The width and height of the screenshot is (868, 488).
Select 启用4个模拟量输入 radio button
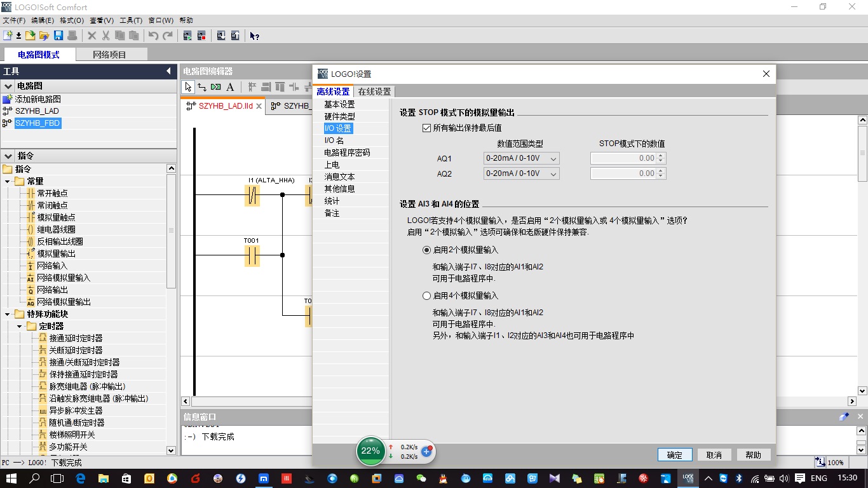tap(427, 295)
